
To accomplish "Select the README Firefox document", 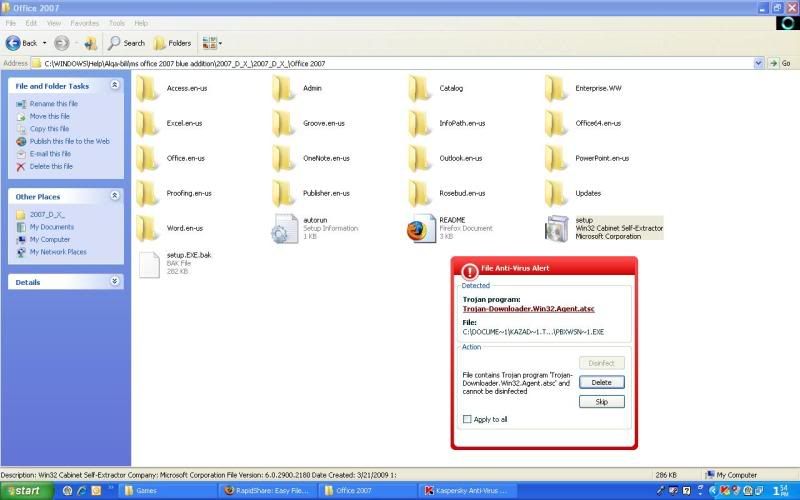I will pyautogui.click(x=451, y=228).
